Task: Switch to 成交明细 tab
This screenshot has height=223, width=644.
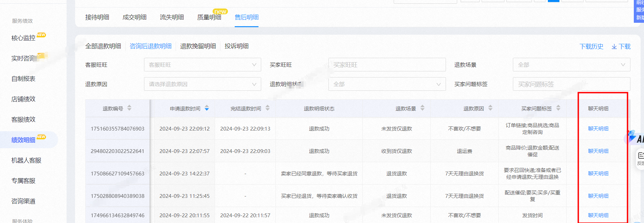Action: [135, 17]
